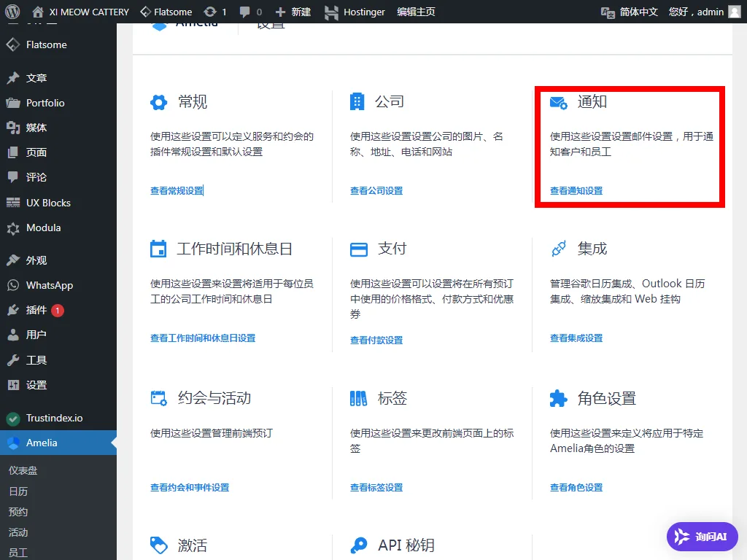Viewport: 747px width, 560px height.
Task: Click the 页面 pages icon
Action: pyautogui.click(x=13, y=152)
